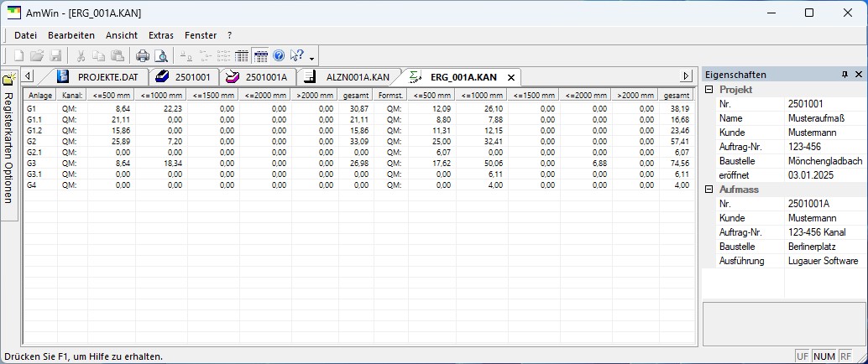Open the toolbar options dropdown arrow
Viewport: 868px width, 364px height.
311,58
